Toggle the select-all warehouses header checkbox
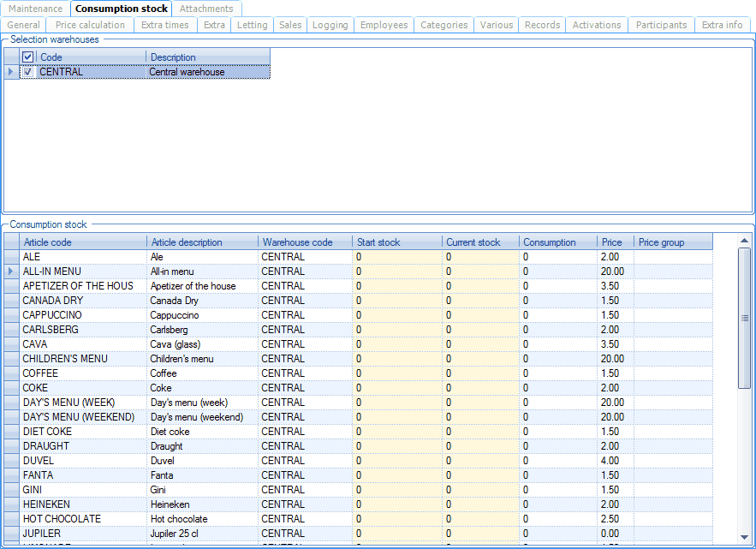This screenshot has height=549, width=756. pyautogui.click(x=28, y=57)
